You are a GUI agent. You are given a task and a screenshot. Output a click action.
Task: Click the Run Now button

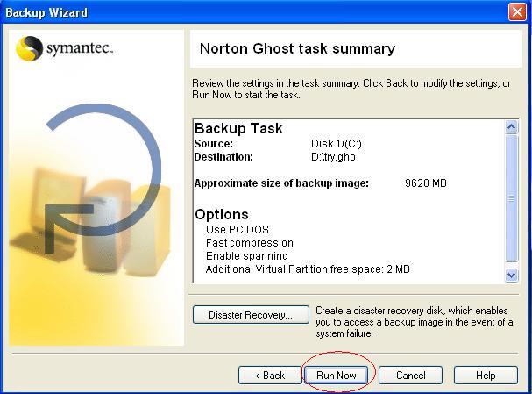[336, 376]
